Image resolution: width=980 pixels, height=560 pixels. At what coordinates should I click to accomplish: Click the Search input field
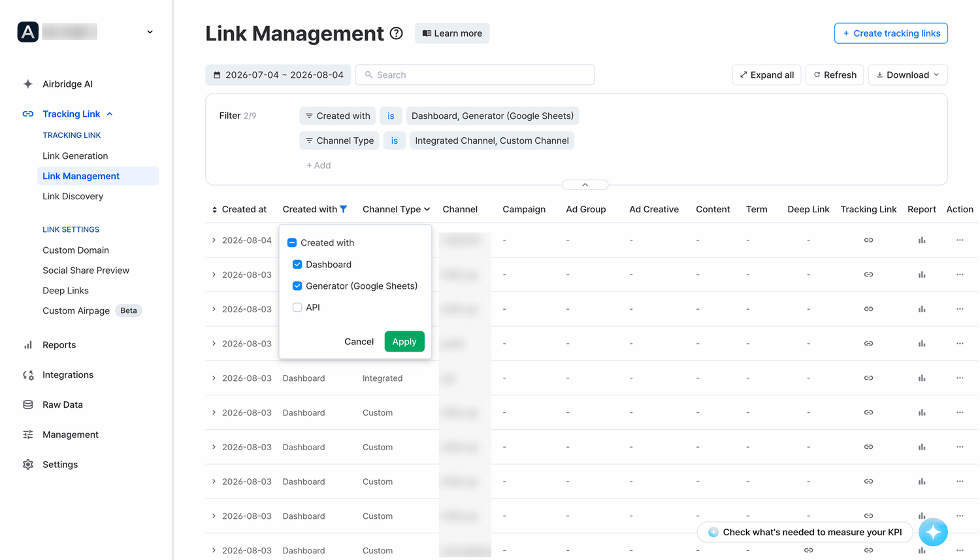point(475,74)
